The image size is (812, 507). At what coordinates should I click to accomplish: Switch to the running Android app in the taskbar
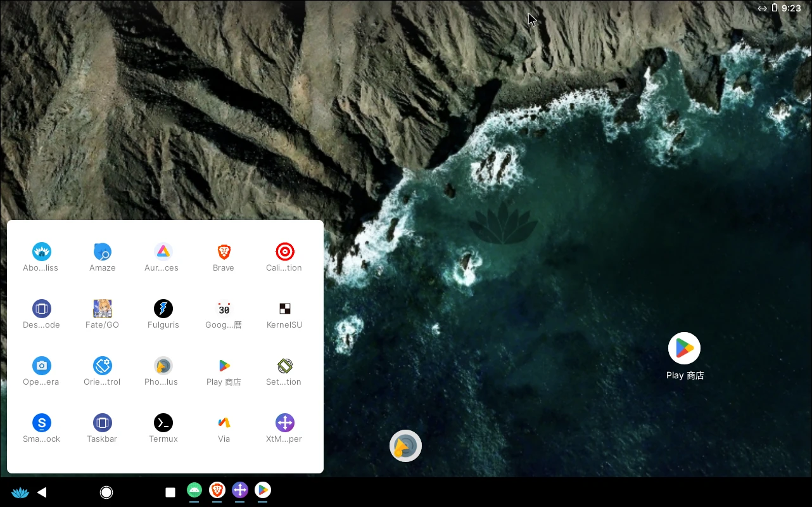click(x=194, y=490)
